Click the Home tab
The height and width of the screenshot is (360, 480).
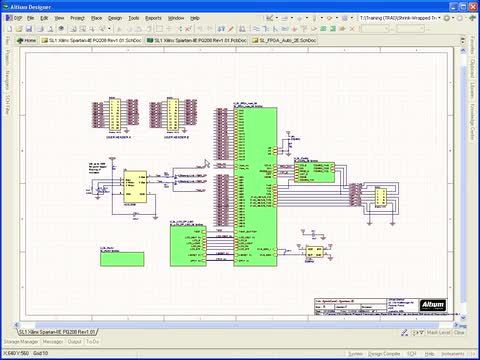(x=26, y=40)
